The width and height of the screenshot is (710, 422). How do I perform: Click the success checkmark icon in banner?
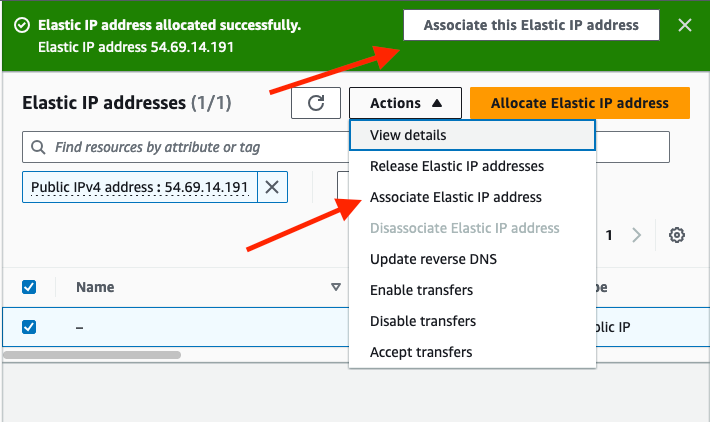coord(22,25)
